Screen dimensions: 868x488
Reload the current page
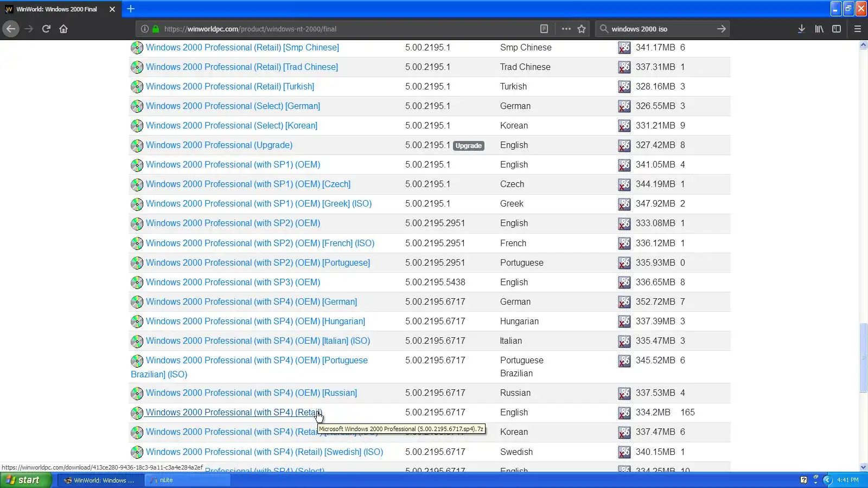coord(46,29)
